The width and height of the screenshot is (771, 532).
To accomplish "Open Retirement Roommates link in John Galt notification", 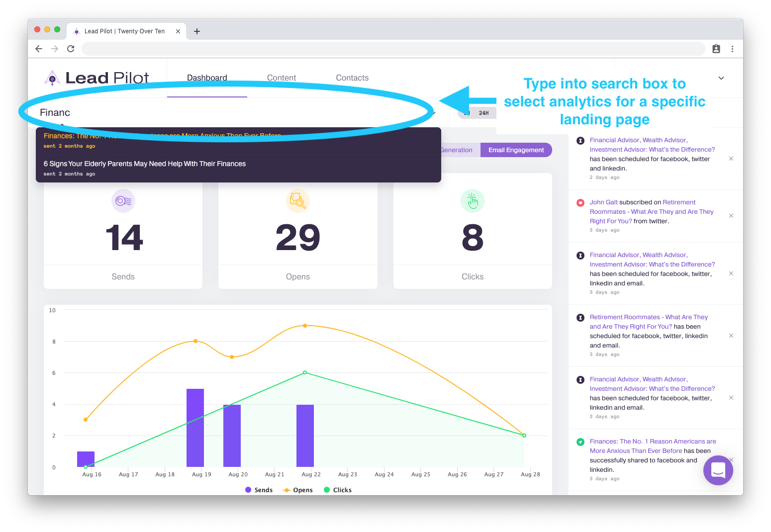I will [652, 212].
